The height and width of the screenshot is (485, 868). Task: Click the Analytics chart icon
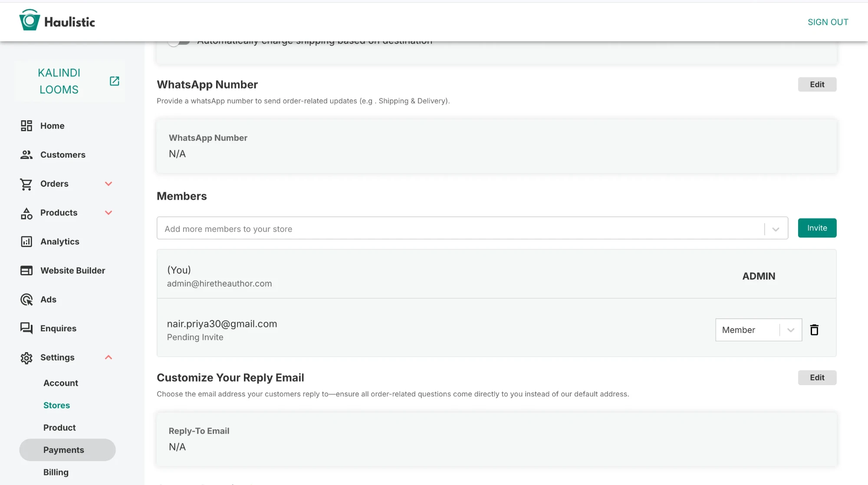click(x=26, y=242)
